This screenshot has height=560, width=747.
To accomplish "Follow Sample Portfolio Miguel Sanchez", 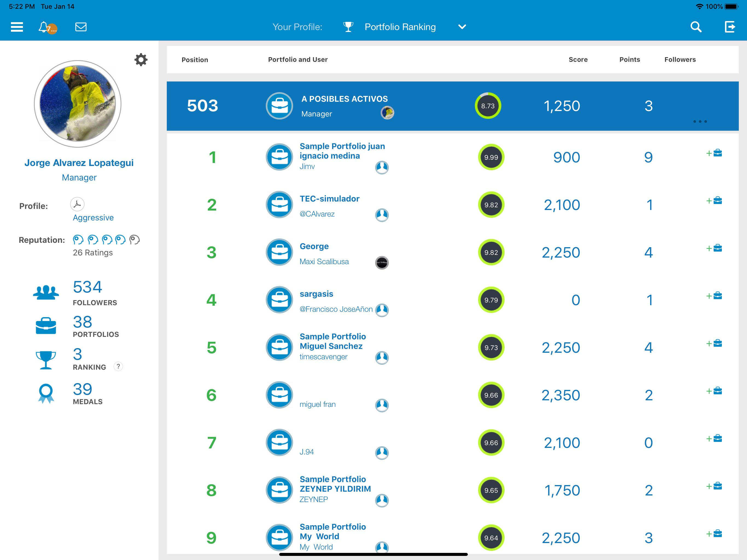I will pos(714,344).
